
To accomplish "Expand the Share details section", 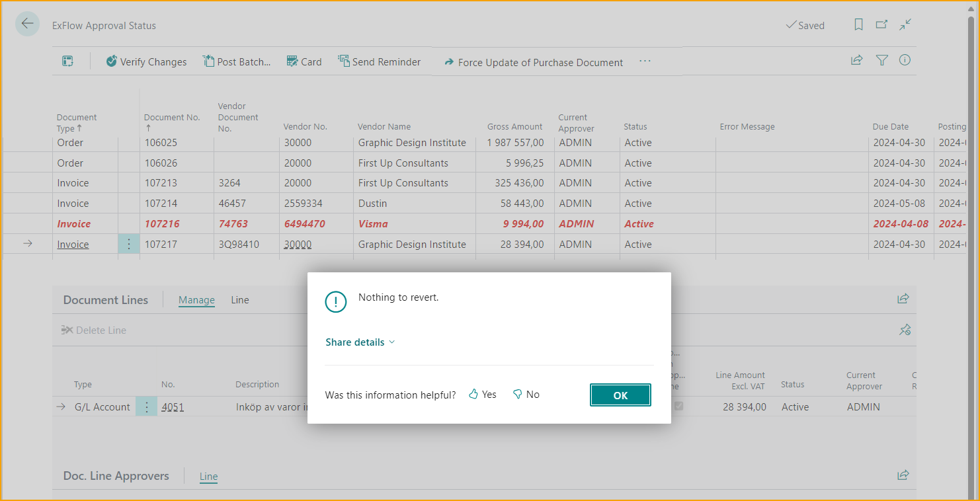I will click(x=360, y=342).
